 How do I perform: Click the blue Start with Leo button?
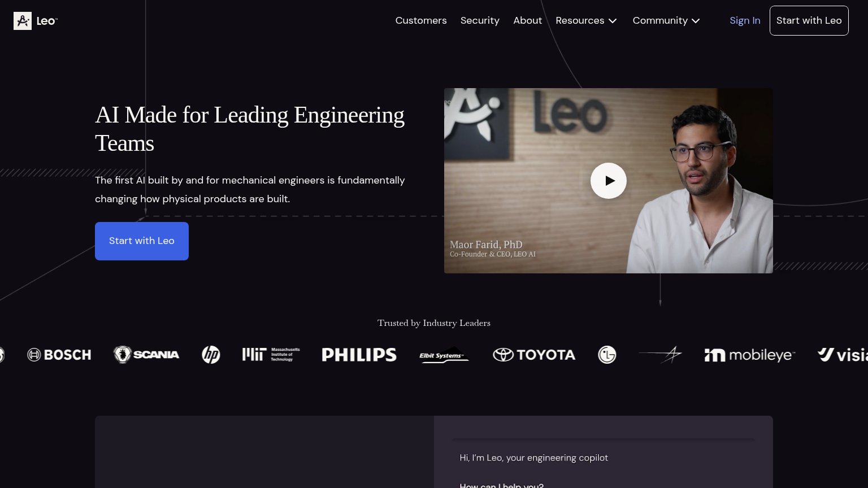tap(142, 241)
